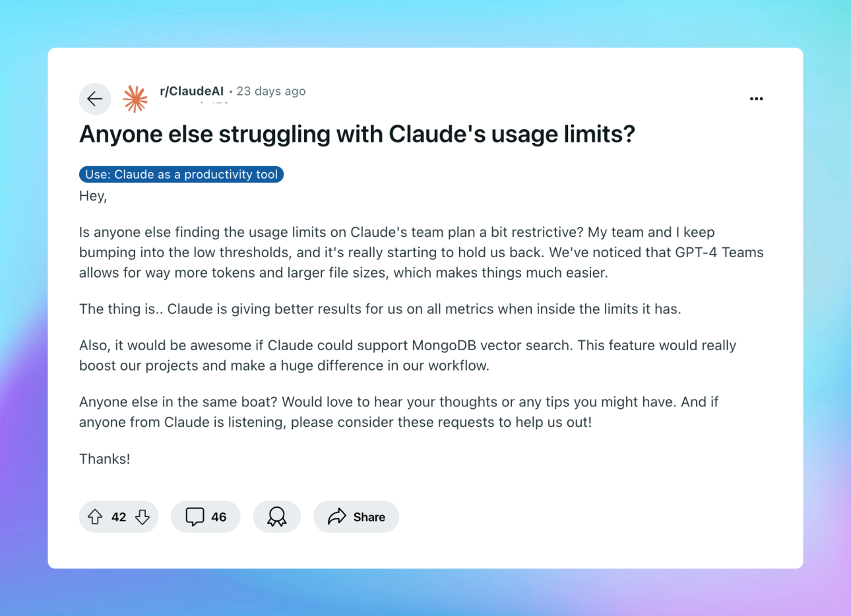Click the paragraph starting "The thing is.."
851x616 pixels.
pos(380,309)
